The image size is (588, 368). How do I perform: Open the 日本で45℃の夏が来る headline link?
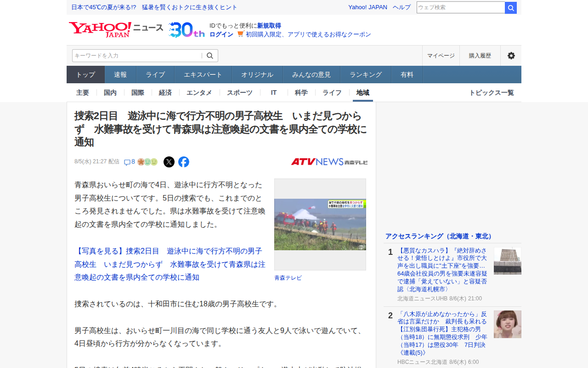154,7
